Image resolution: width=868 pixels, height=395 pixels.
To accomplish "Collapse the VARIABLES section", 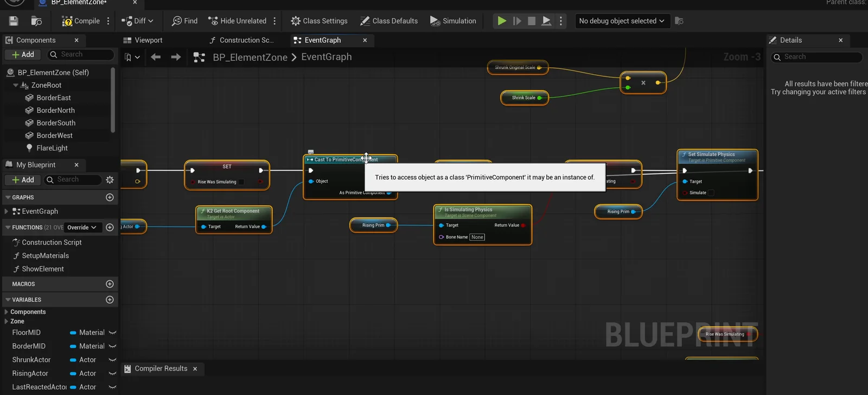I will (8, 300).
